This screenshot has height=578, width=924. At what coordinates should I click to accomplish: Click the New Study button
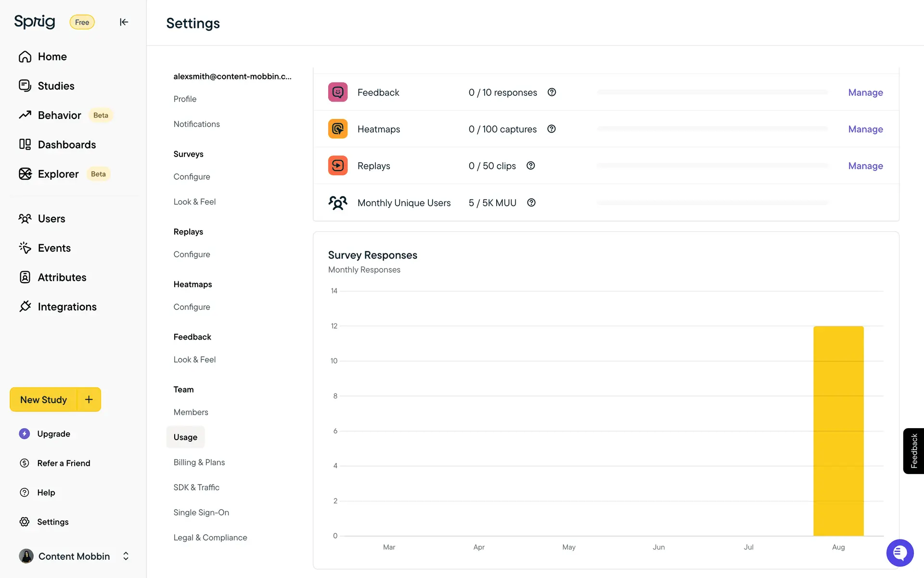click(43, 399)
